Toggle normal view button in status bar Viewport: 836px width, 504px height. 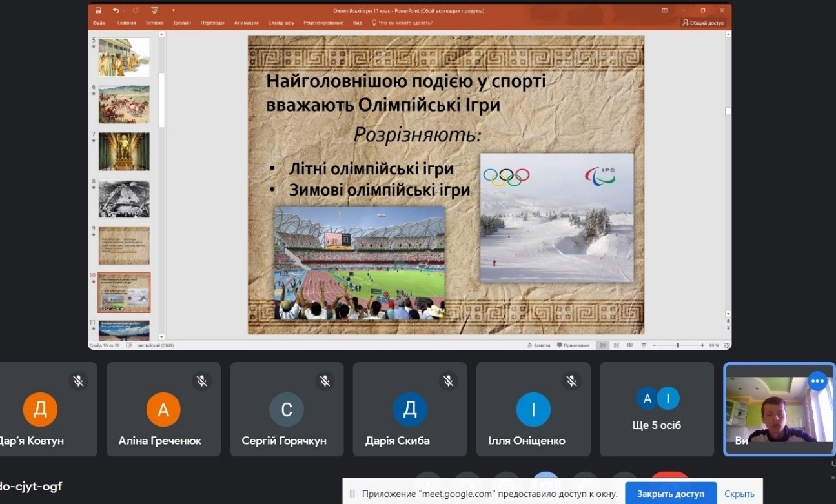(602, 345)
